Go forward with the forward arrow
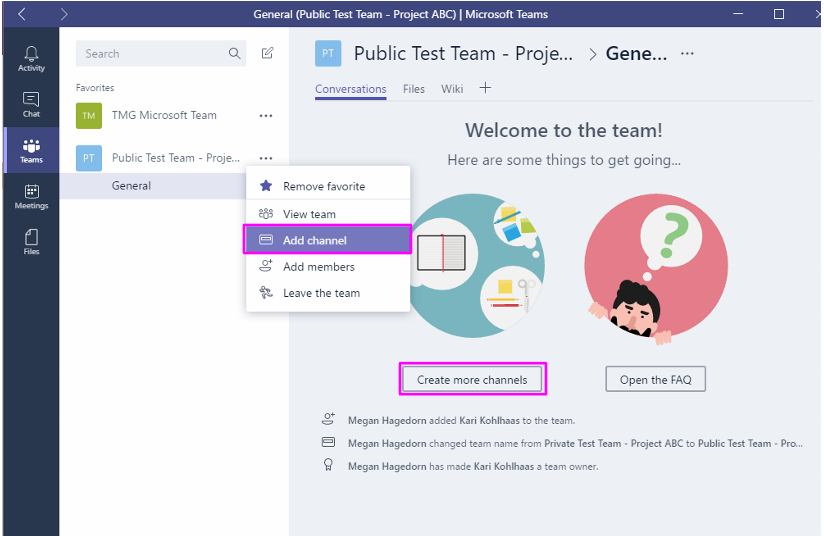Screen dimensions: 824x536 click(x=64, y=14)
